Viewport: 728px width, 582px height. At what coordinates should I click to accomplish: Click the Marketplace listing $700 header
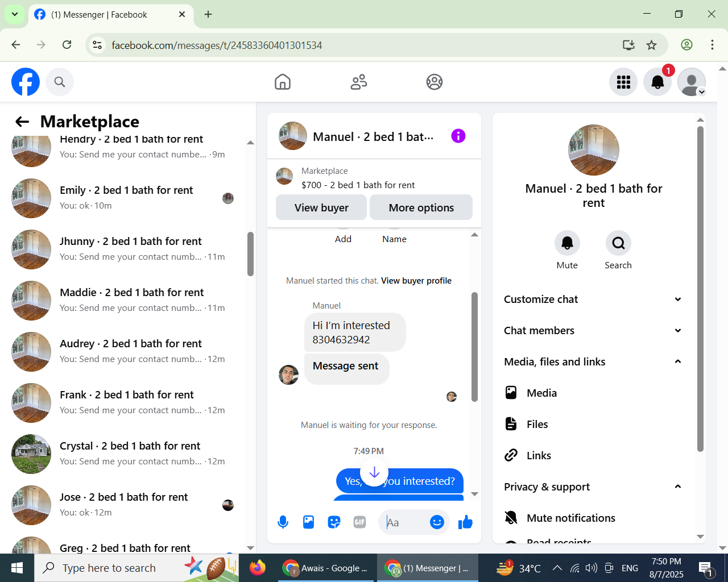coord(374,177)
